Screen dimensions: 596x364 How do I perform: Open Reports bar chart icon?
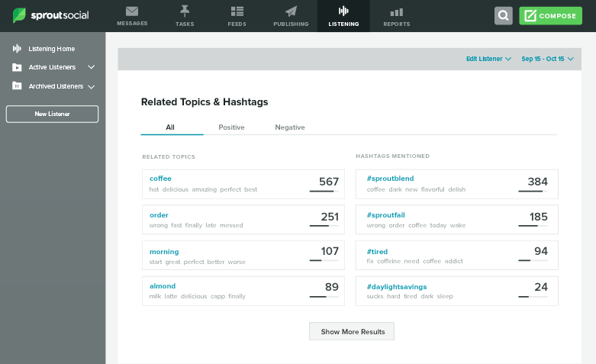click(x=397, y=12)
